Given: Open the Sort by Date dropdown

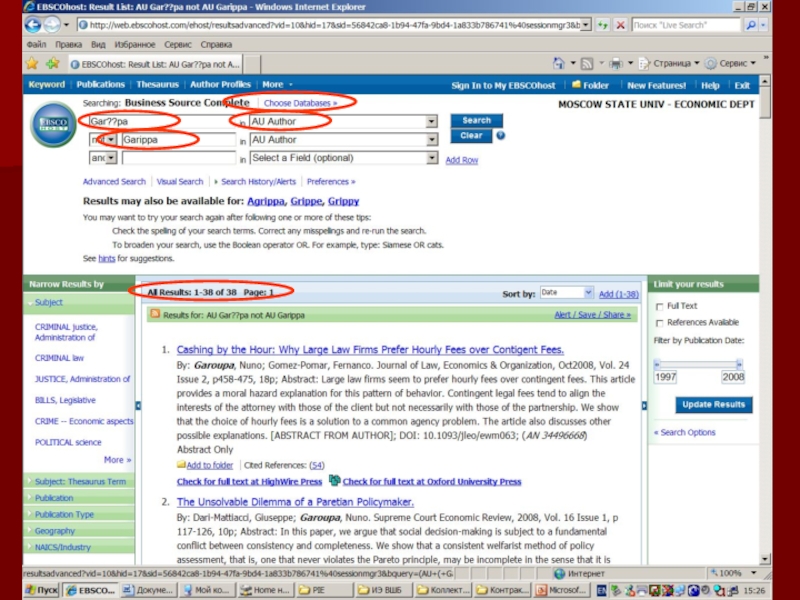Looking at the screenshot, I should click(566, 293).
